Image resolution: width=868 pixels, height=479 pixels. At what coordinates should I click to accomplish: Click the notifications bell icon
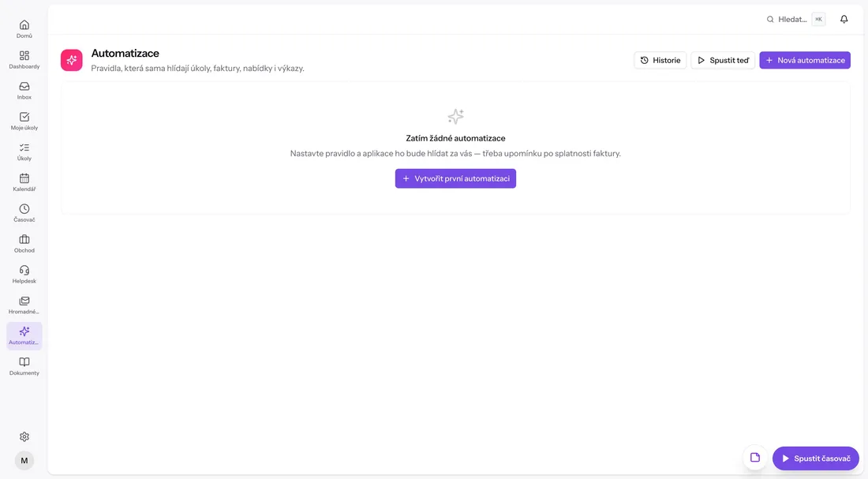tap(844, 20)
